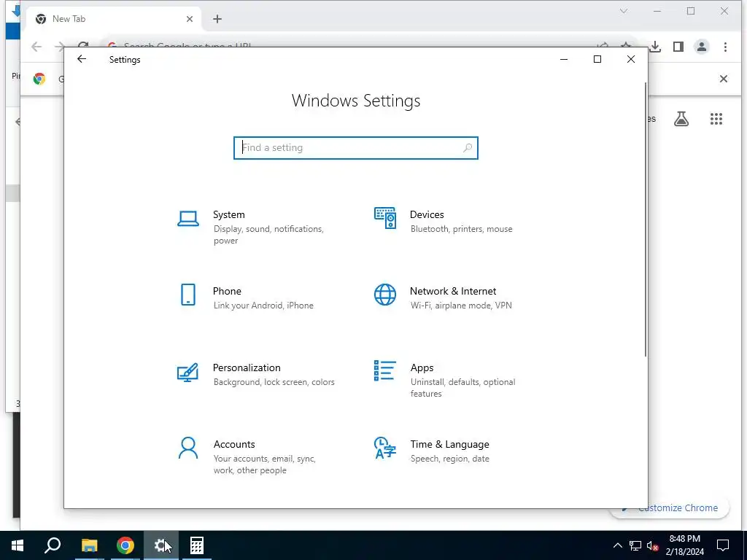747x560 pixels.
Task: Open the Windows Start menu
Action: (18, 545)
